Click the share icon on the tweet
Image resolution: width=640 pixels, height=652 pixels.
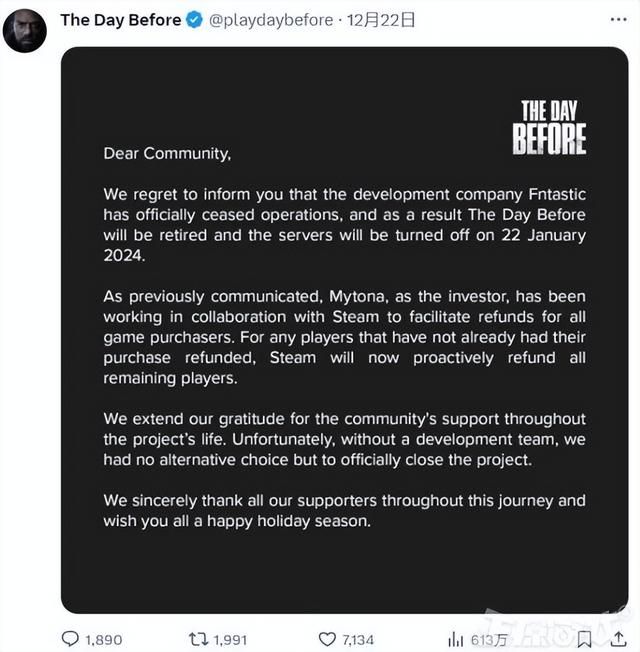pos(615,637)
